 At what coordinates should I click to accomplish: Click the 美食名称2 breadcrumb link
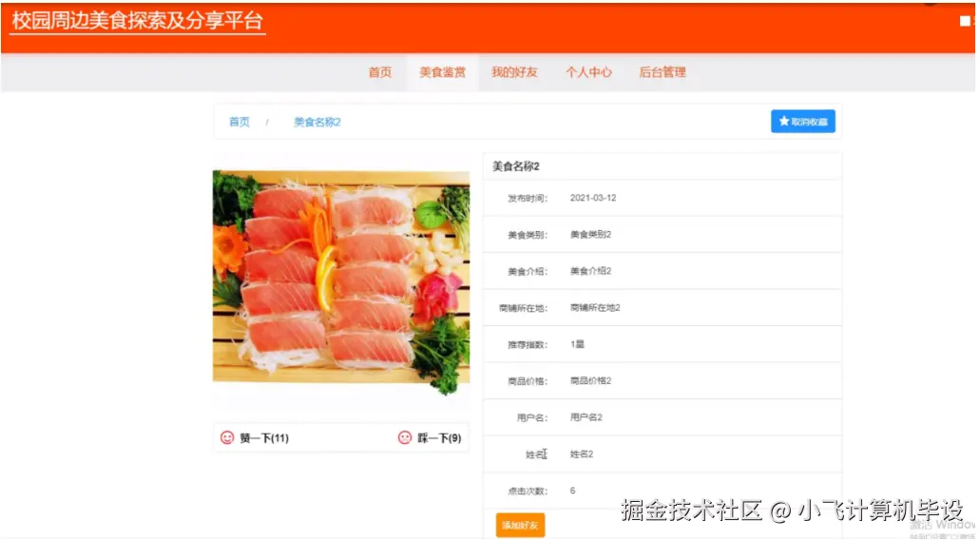point(317,122)
